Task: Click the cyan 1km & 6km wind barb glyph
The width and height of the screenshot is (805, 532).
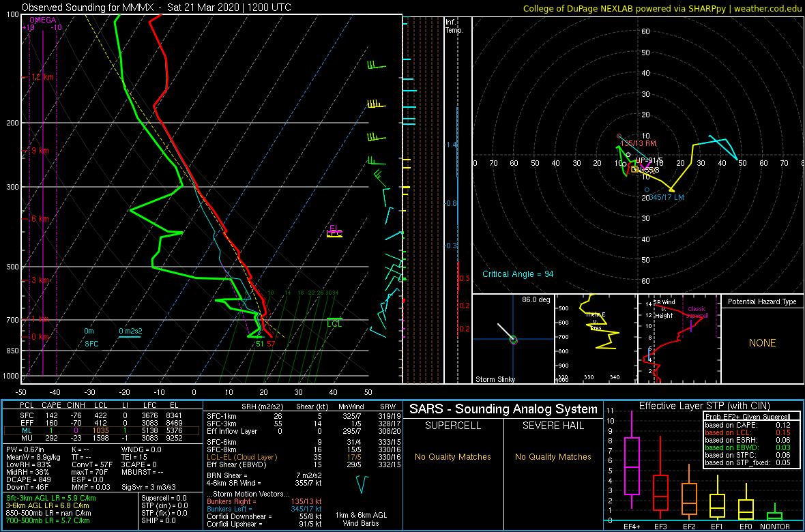Action: [x=362, y=484]
